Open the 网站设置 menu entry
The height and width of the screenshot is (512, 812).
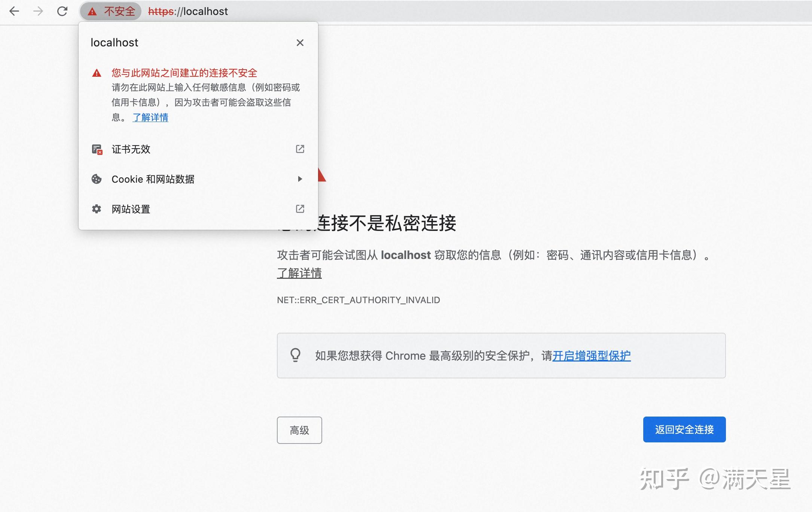pos(130,209)
